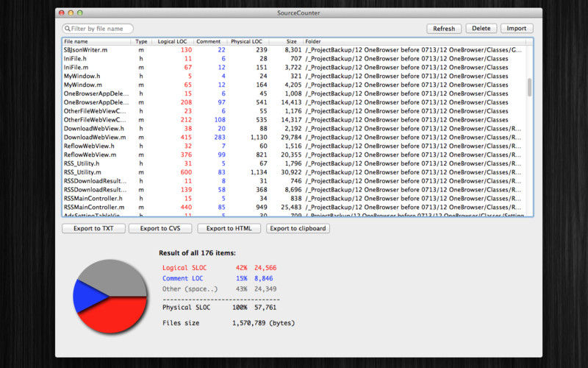Screen dimensions: 588x368
Task: Sort by Folder column header
Action: pyautogui.click(x=414, y=41)
